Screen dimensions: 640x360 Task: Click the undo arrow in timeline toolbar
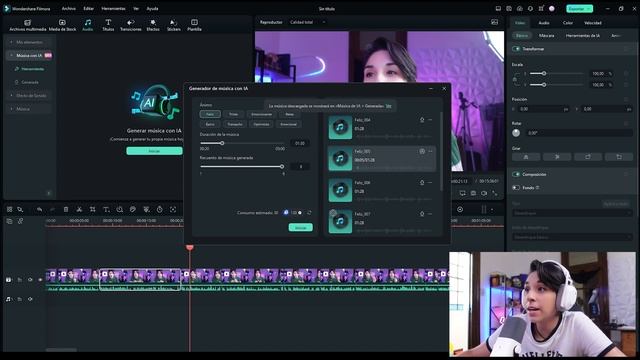tap(40, 209)
